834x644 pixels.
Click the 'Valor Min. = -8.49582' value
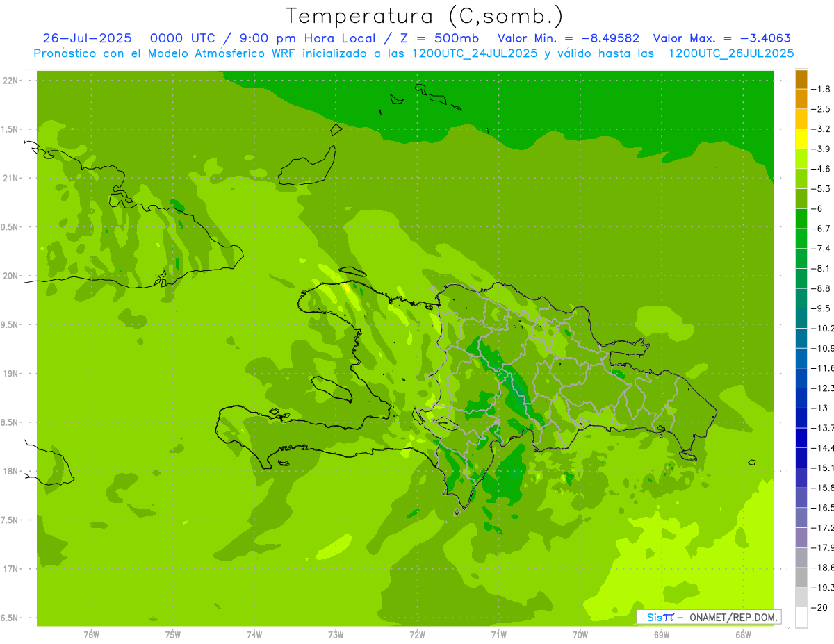[x=569, y=38]
